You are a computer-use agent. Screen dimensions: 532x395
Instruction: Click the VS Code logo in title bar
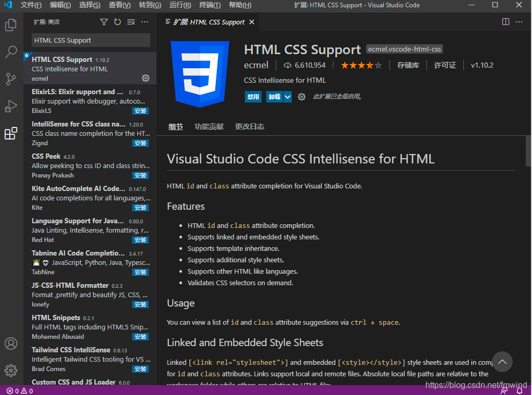click(8, 5)
